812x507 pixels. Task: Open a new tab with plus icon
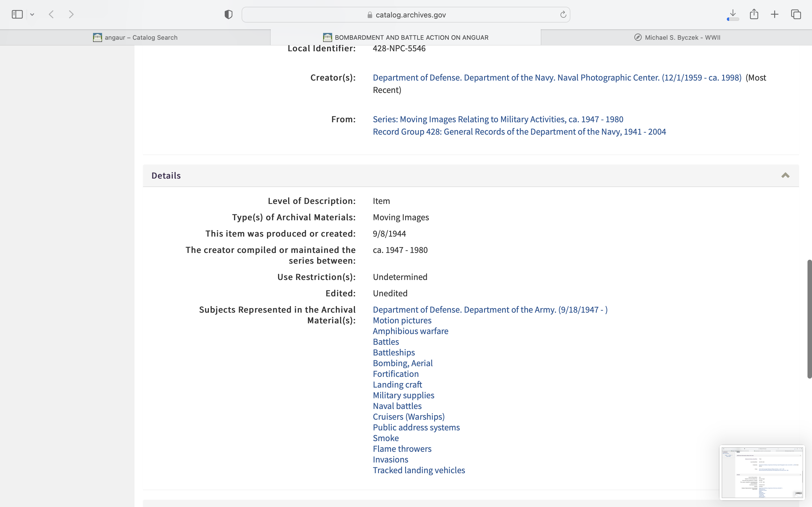point(775,14)
